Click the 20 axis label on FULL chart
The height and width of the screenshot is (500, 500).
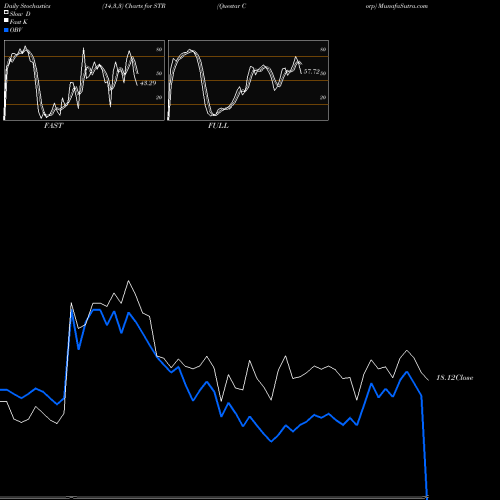click(x=323, y=97)
